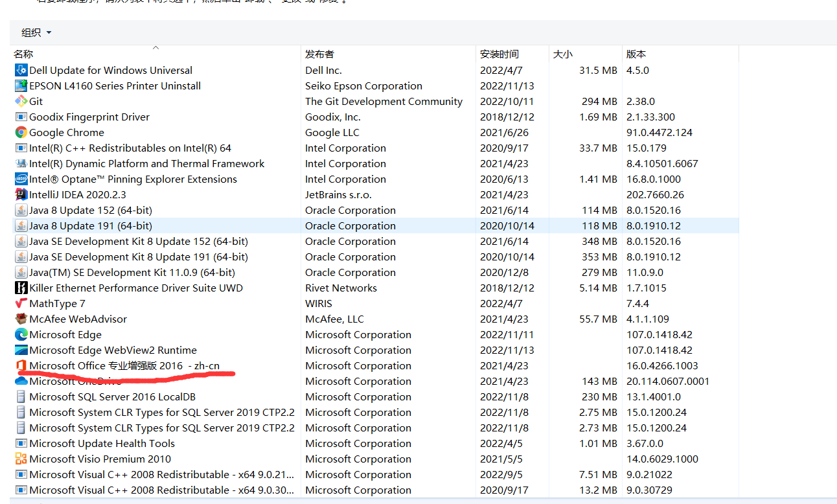
Task: Click the Microsoft Update Health Tools name
Action: pyautogui.click(x=102, y=443)
